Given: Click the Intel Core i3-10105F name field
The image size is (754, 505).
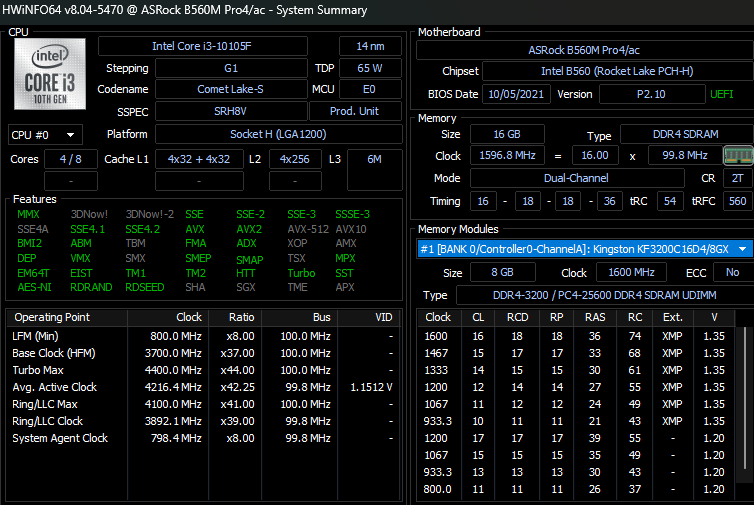Looking at the screenshot, I should [216, 46].
